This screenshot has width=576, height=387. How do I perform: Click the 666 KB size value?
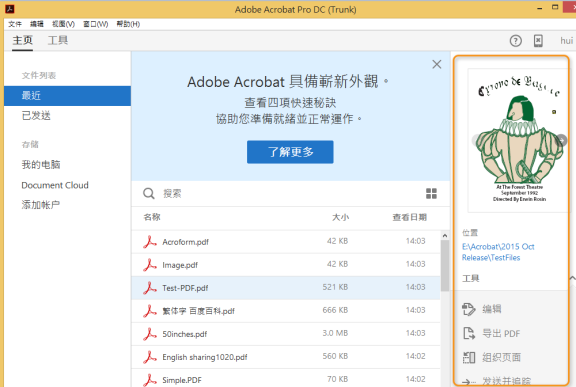[x=335, y=310]
